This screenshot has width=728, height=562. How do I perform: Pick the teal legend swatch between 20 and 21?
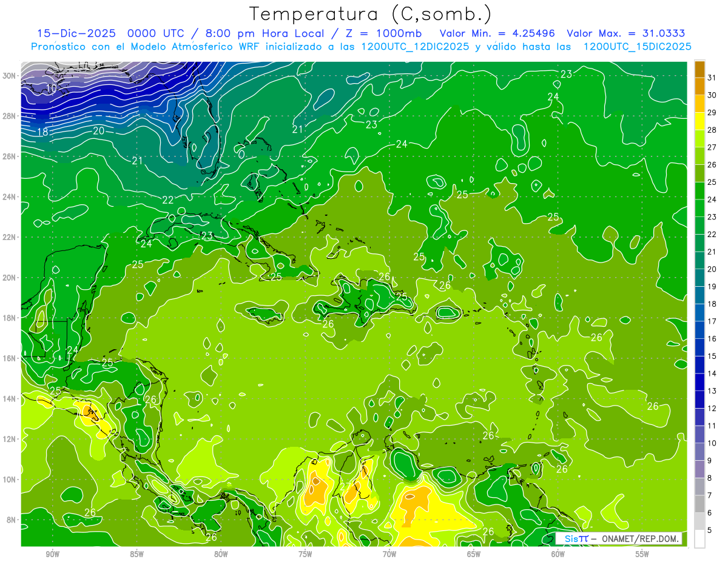699,260
